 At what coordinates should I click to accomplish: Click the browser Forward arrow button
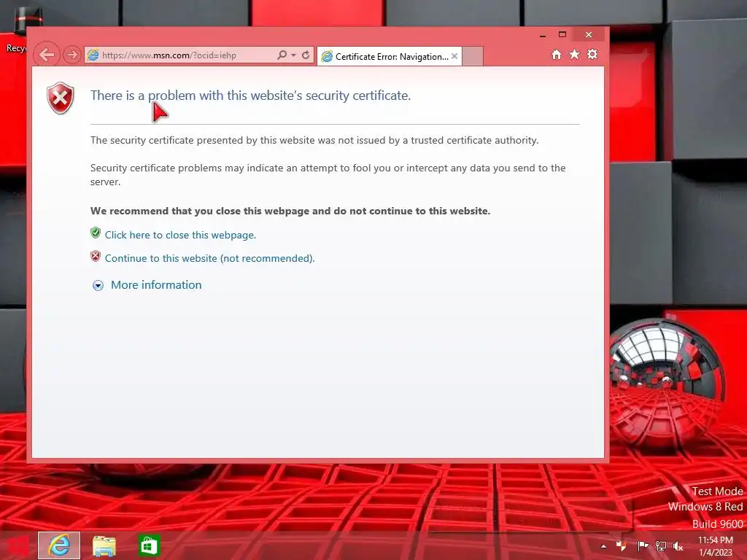tap(71, 55)
